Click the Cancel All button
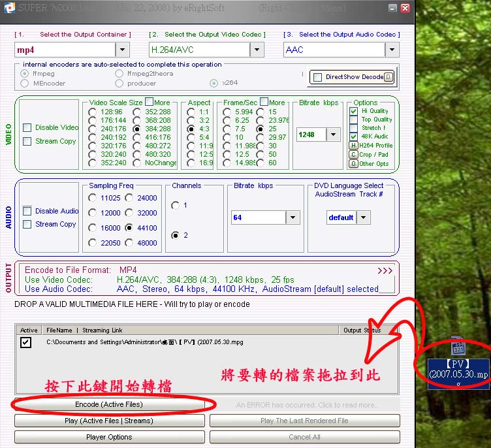 coord(305,437)
